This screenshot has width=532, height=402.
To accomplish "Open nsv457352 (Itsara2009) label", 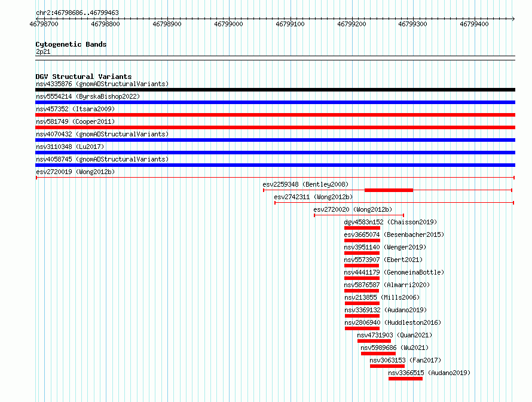I will click(75, 109).
